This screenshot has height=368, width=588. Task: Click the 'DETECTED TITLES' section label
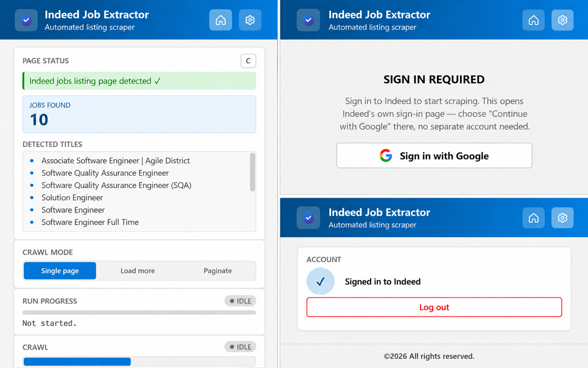pyautogui.click(x=52, y=144)
